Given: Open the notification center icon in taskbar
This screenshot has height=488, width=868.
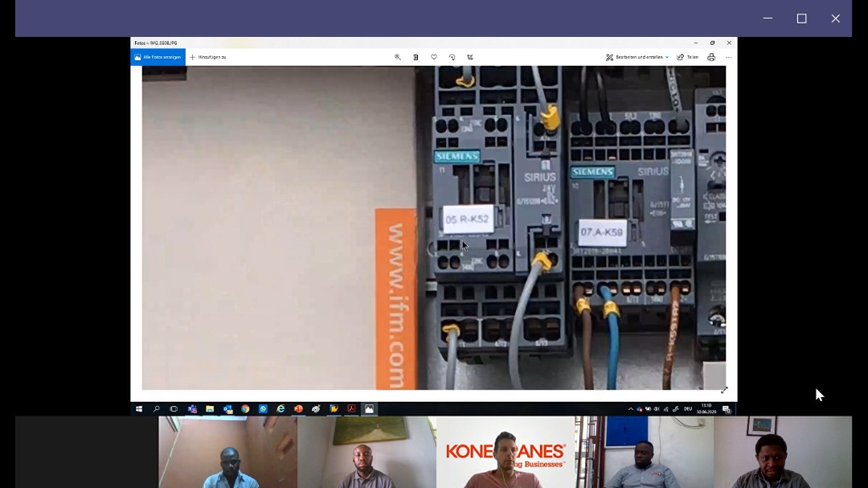Looking at the screenshot, I should [727, 409].
